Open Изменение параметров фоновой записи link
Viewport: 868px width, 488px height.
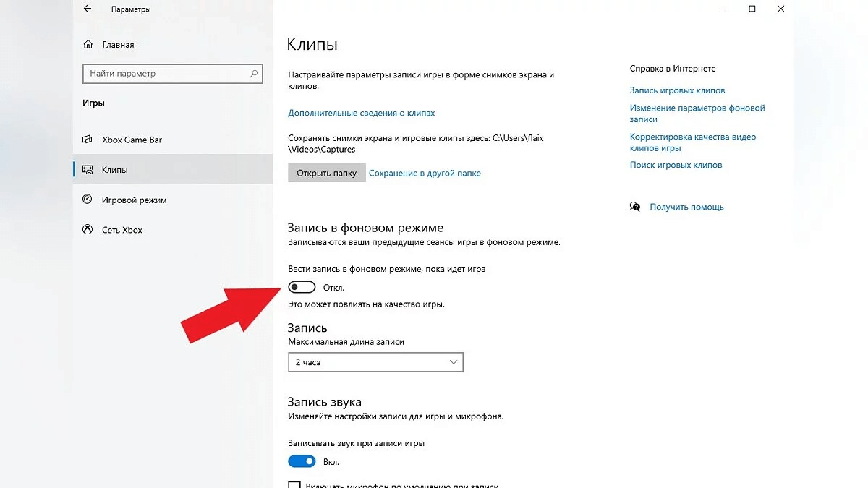[x=697, y=114]
